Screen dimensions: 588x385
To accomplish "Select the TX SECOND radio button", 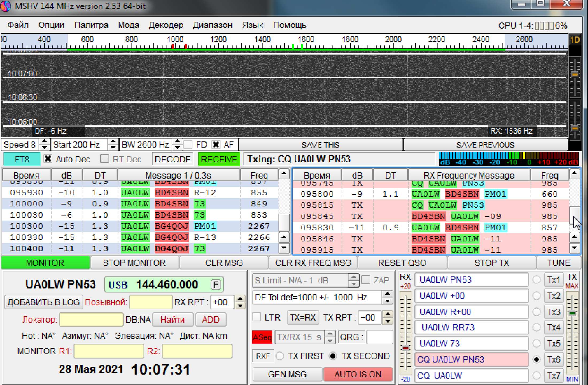I will 333,356.
